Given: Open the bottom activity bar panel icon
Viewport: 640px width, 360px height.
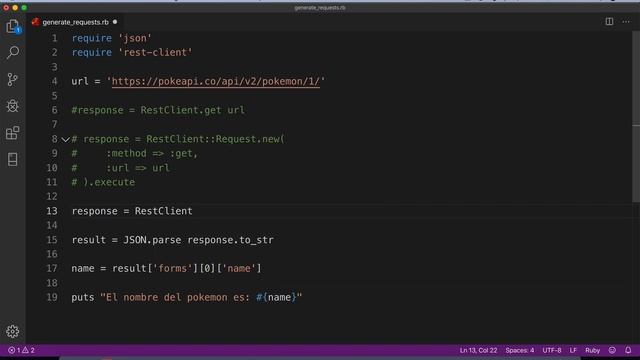Looking at the screenshot, I should (x=13, y=159).
